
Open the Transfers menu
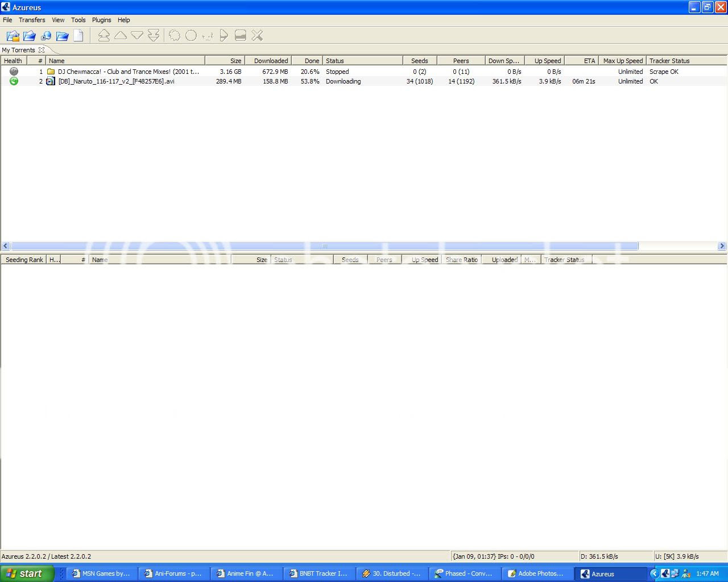click(32, 20)
